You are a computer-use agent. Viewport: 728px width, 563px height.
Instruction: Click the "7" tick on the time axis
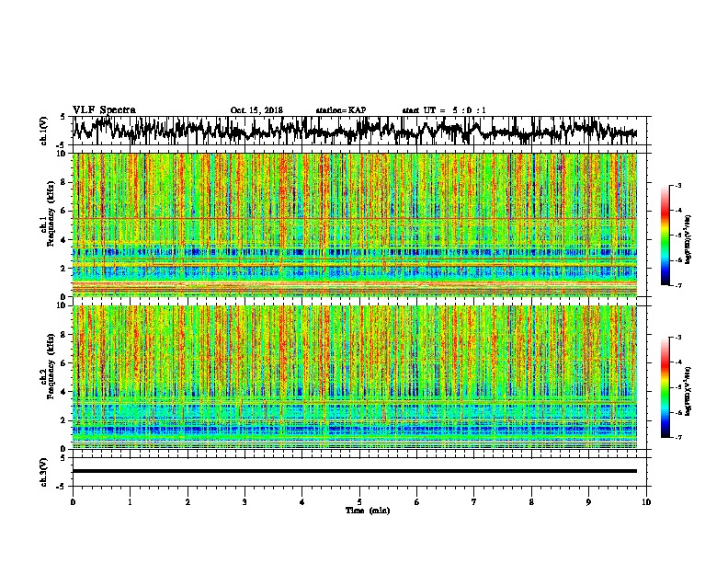tap(474, 502)
